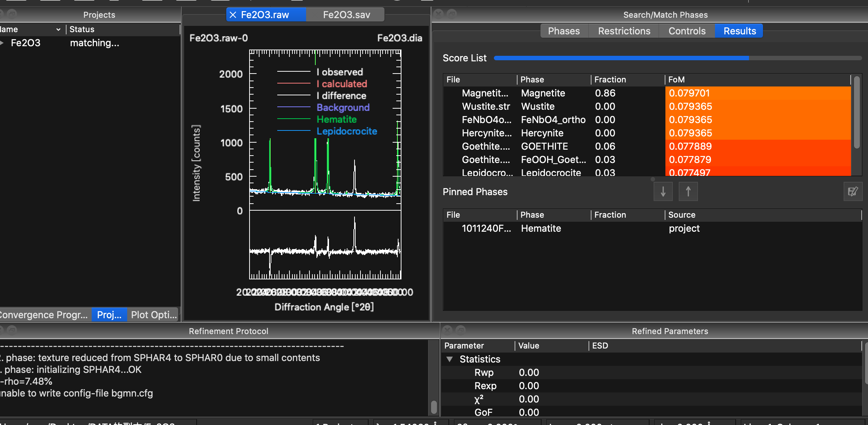868x425 pixels.
Task: Expand the Fe2O3 project tree item
Action: tap(2, 43)
